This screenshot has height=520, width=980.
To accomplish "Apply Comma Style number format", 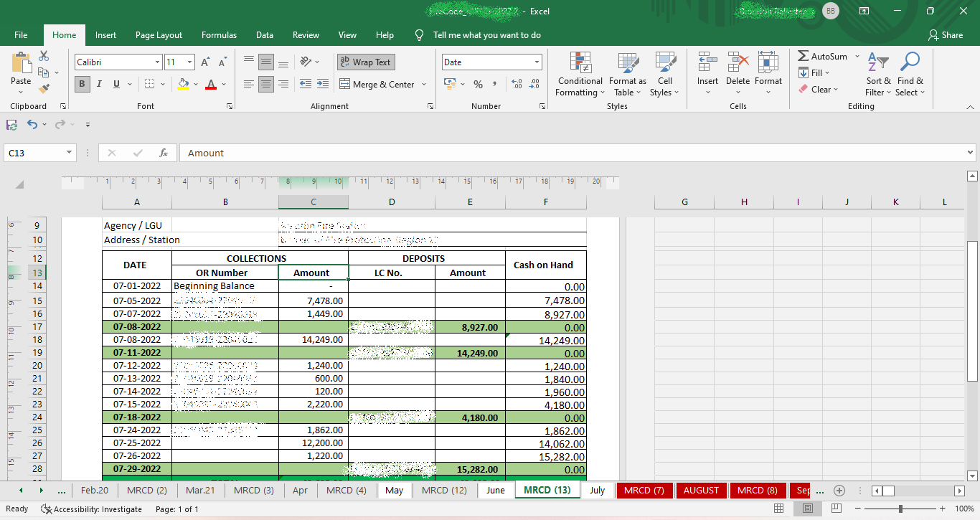I will click(495, 84).
